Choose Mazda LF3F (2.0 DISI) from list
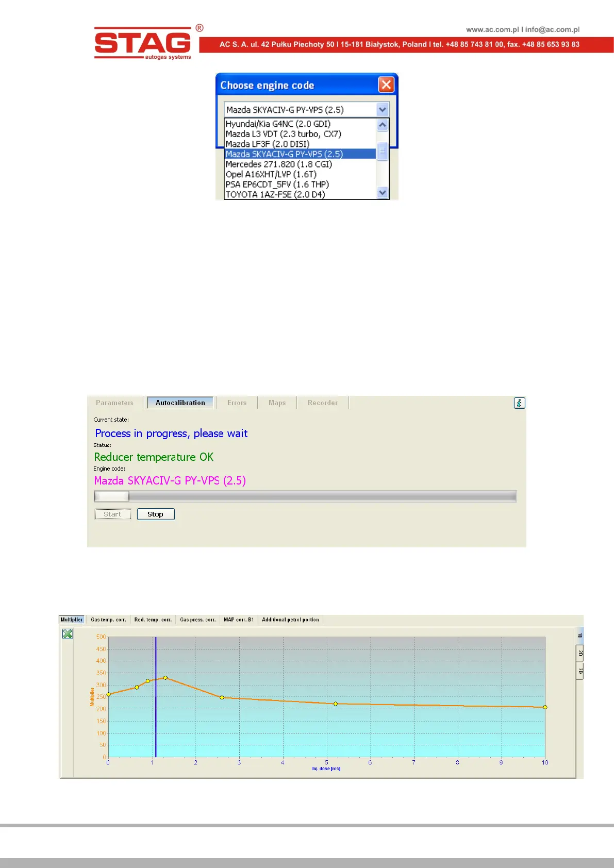Viewport: 614px width, 868px height. coord(300,144)
